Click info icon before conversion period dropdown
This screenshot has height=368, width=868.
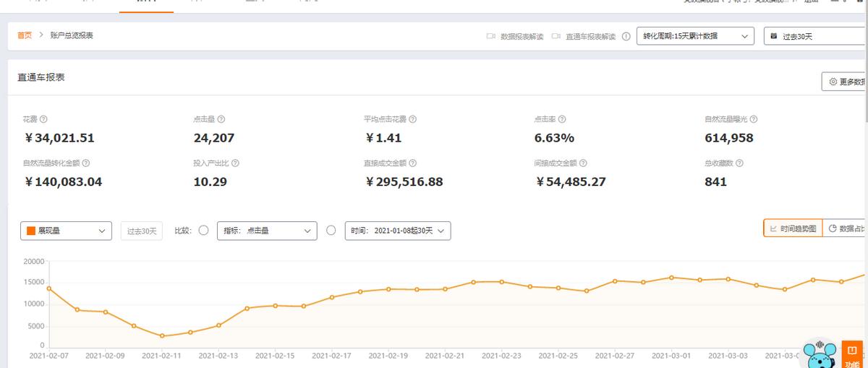coord(626,36)
